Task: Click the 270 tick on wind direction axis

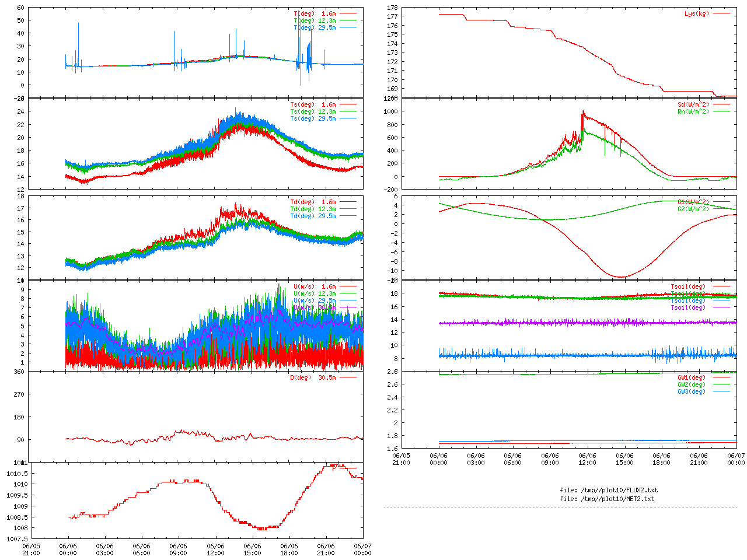Action: [x=19, y=394]
